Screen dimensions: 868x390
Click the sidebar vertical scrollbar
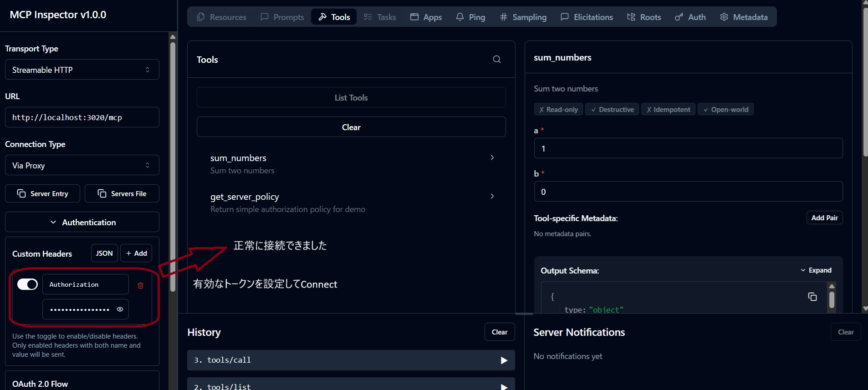coord(173,167)
